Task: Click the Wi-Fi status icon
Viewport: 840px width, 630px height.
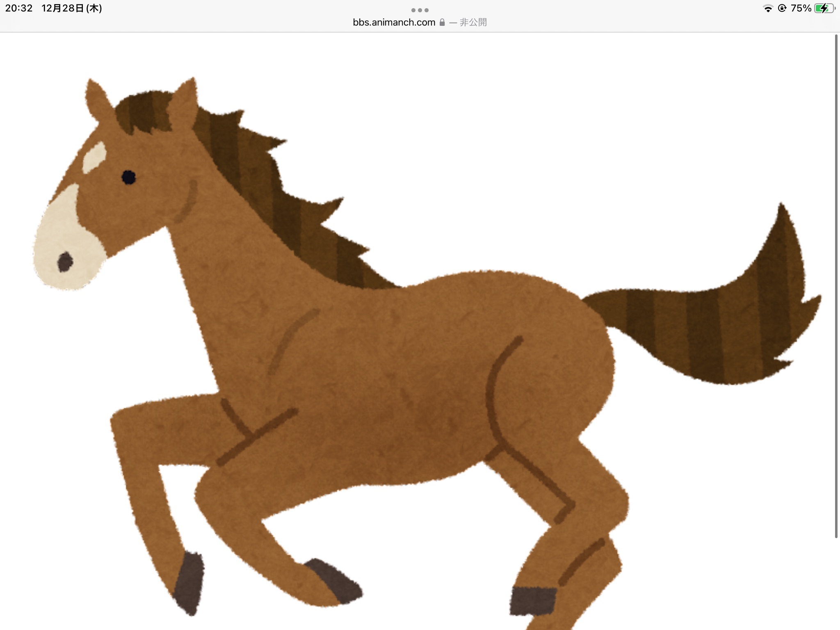Action: point(767,9)
